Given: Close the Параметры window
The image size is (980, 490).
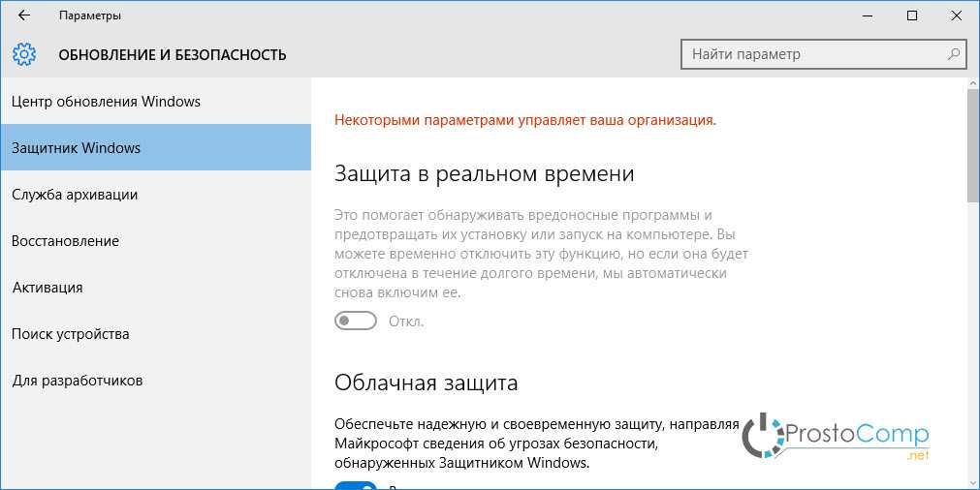Looking at the screenshot, I should [956, 16].
